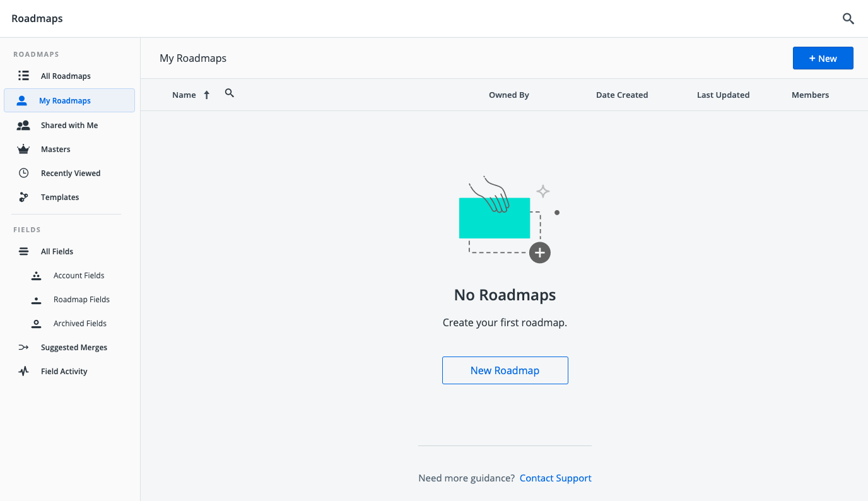Image resolution: width=868 pixels, height=501 pixels.
Task: Click the Shared with Me people icon
Action: pyautogui.click(x=23, y=125)
